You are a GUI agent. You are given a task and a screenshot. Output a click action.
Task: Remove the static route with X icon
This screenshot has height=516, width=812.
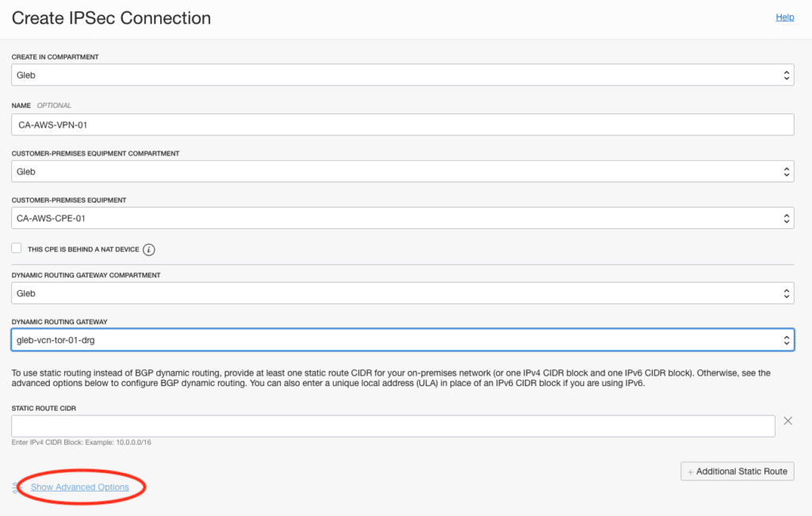tap(787, 421)
